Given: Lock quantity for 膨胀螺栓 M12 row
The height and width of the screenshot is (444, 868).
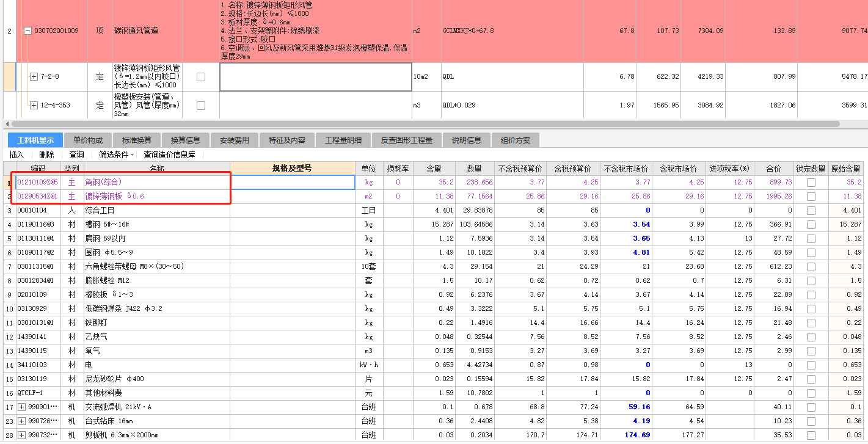Looking at the screenshot, I should pos(811,280).
